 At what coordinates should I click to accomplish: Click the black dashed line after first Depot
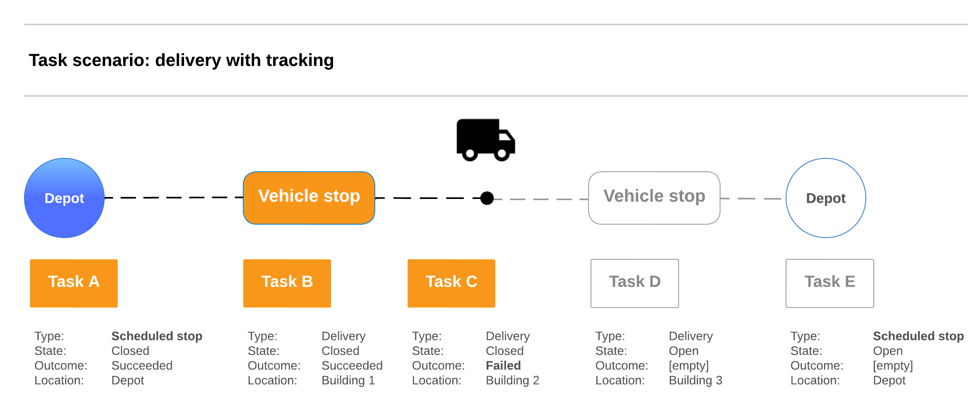pyautogui.click(x=174, y=197)
